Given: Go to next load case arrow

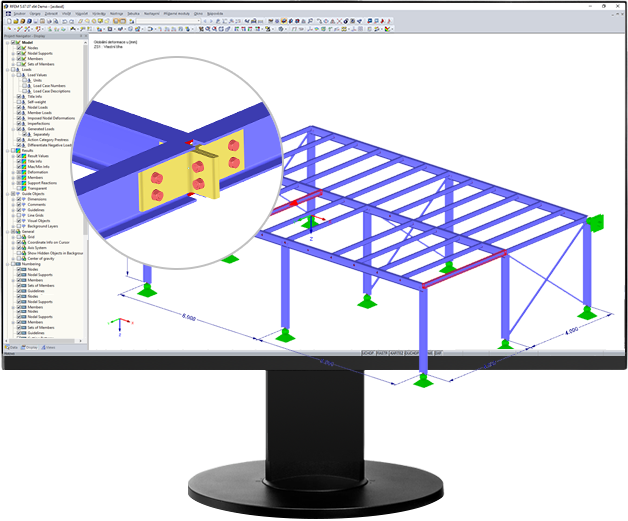Looking at the screenshot, I should click(211, 21).
